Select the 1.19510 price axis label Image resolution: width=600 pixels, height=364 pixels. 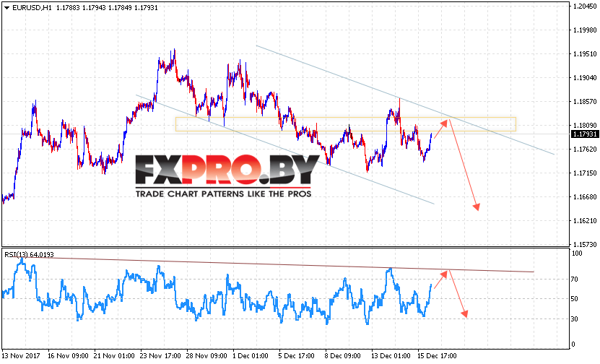tap(585, 54)
